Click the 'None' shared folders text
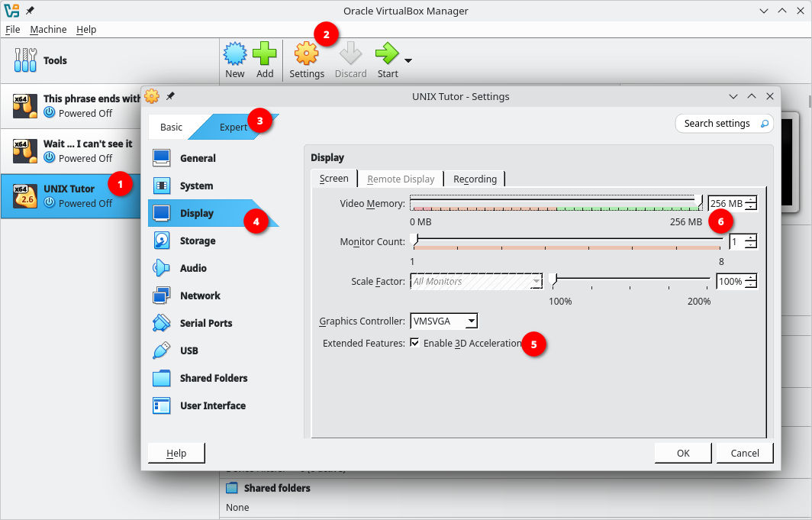The height and width of the screenshot is (520, 812). point(237,507)
